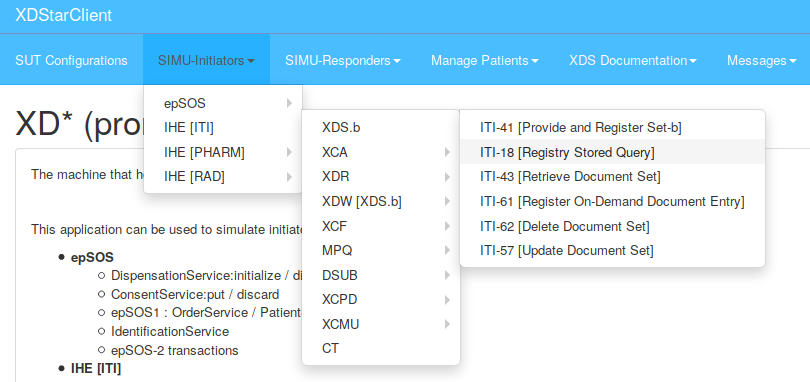Select IHE [ITI] menu entry

point(223,128)
